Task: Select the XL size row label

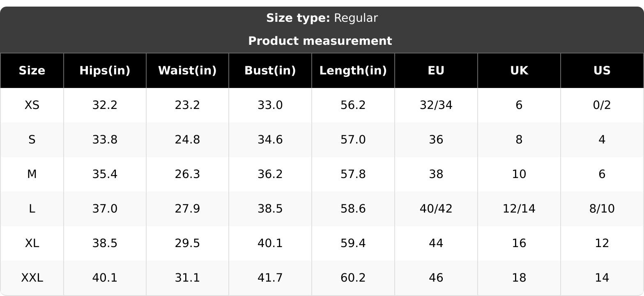Action: 32,243
